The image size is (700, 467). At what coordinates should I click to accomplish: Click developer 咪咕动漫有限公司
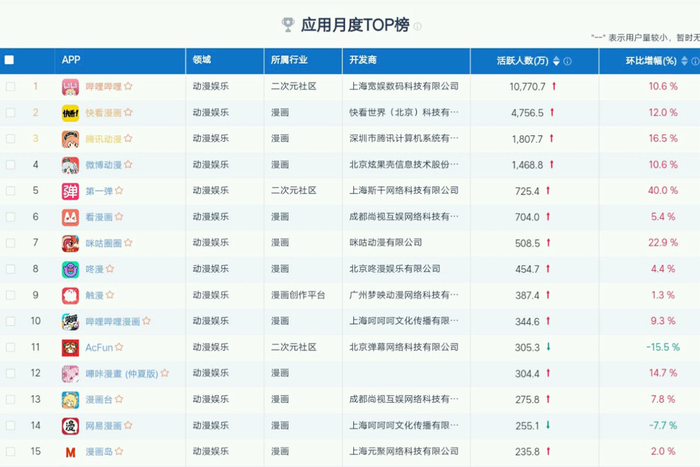coord(386,242)
